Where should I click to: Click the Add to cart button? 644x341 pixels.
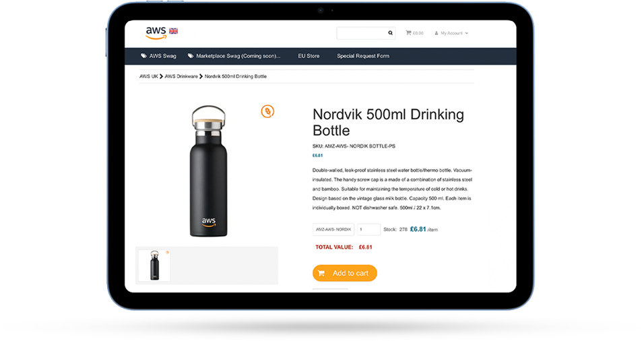pyautogui.click(x=345, y=273)
